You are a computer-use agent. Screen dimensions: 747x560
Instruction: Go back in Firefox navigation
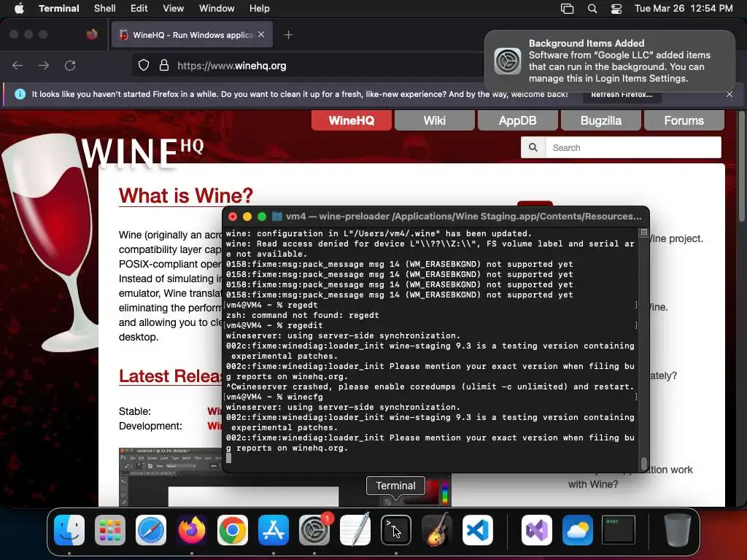point(18,65)
